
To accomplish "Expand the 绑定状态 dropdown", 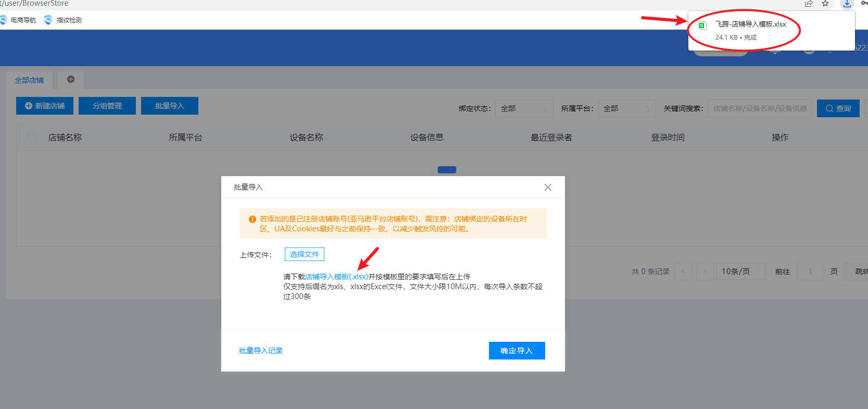I will pyautogui.click(x=523, y=108).
